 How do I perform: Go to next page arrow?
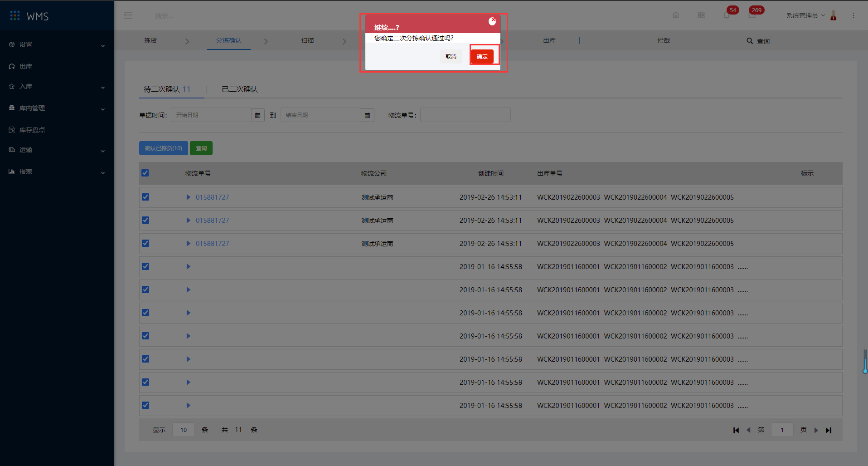(x=816, y=430)
